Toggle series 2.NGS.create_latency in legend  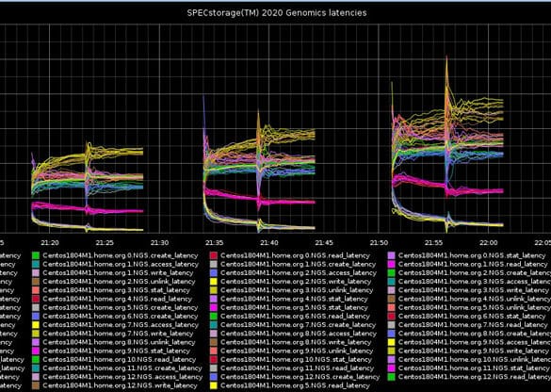click(475, 273)
